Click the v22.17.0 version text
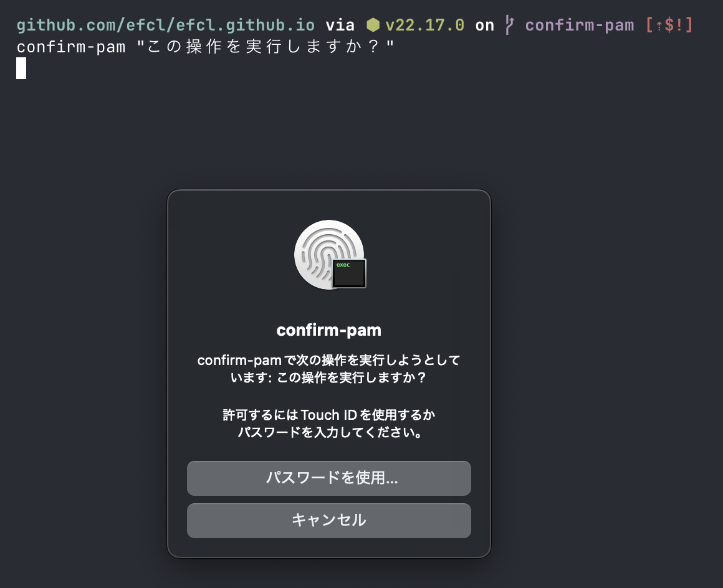 tap(424, 26)
